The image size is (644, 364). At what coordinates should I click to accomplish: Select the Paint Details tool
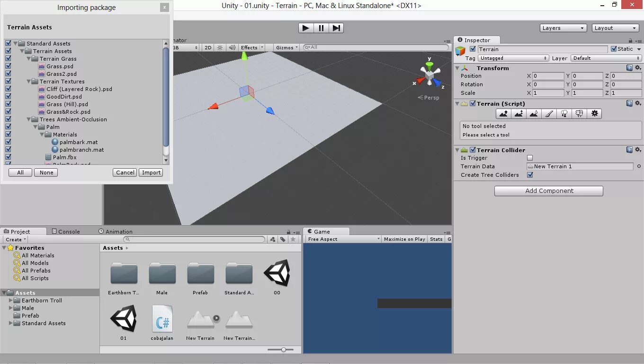580,114
